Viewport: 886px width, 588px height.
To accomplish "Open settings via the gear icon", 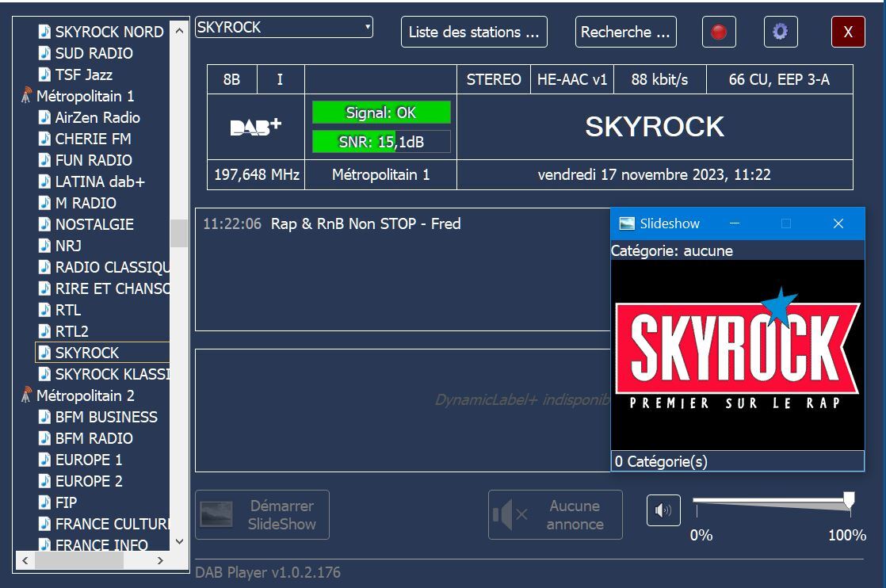I will [x=781, y=32].
